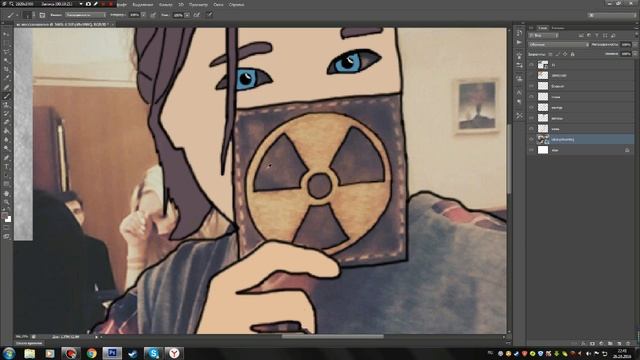Change screen mode at toolbox bottom
Viewport: 640px width, 360px height.
[x=6, y=237]
